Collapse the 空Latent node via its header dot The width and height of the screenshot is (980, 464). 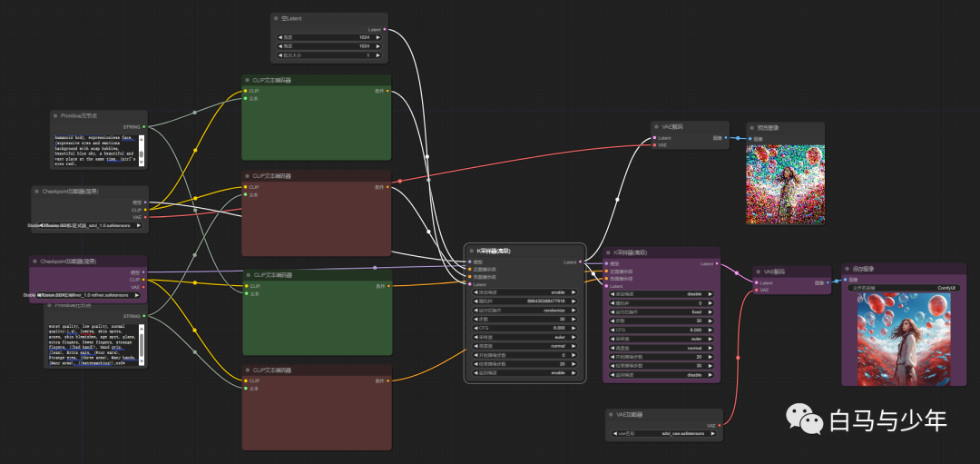coord(277,18)
